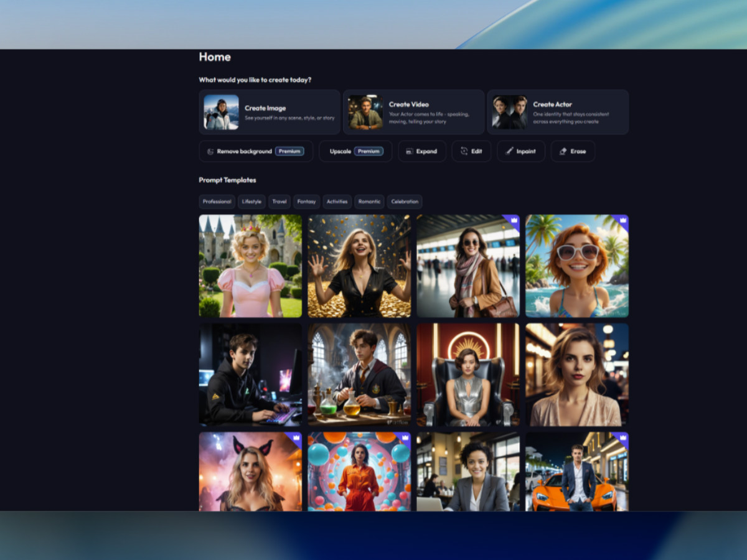Image resolution: width=747 pixels, height=560 pixels.
Task: Click the Premium badge next to Remove background
Action: click(x=289, y=151)
